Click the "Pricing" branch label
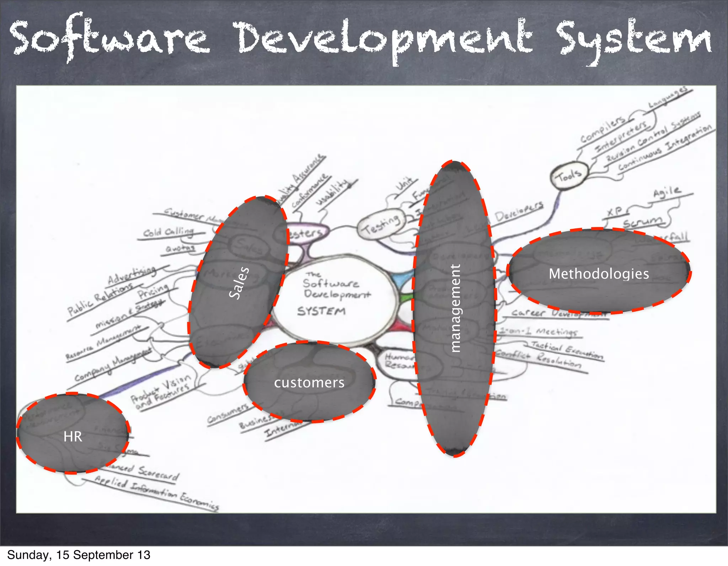Image resolution: width=728 pixels, height=566 pixels. click(x=154, y=291)
